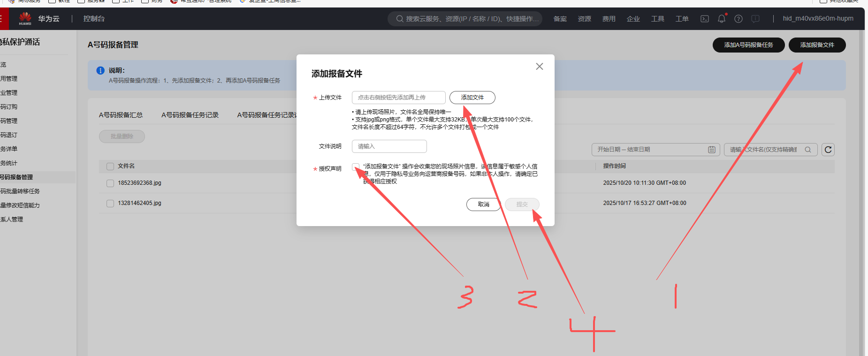The height and width of the screenshot is (356, 868).
Task: Click the Huawei Cloud logo
Action: [x=25, y=19]
